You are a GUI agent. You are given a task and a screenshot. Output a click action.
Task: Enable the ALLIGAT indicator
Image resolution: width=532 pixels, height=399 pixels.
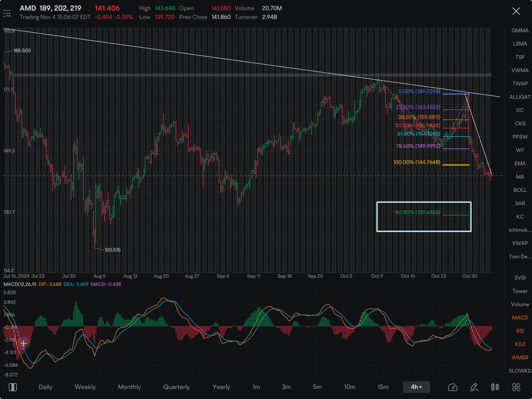[520, 97]
